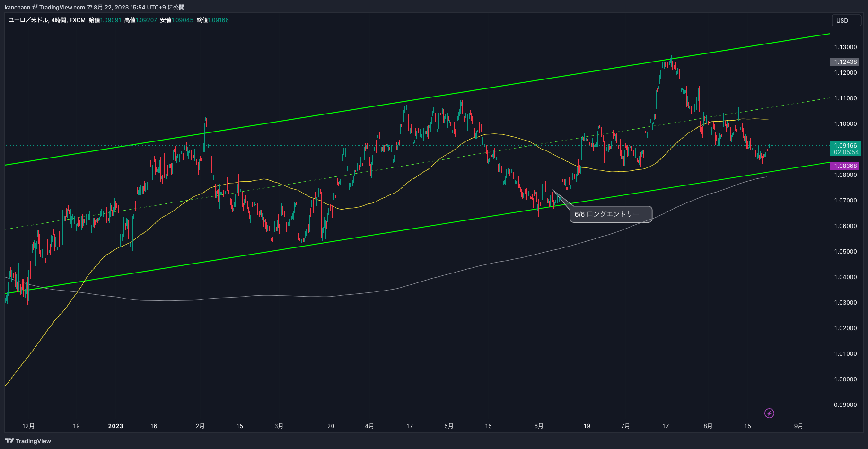868x449 pixels.
Task: Click the 1.00000 price axis label
Action: (845, 379)
